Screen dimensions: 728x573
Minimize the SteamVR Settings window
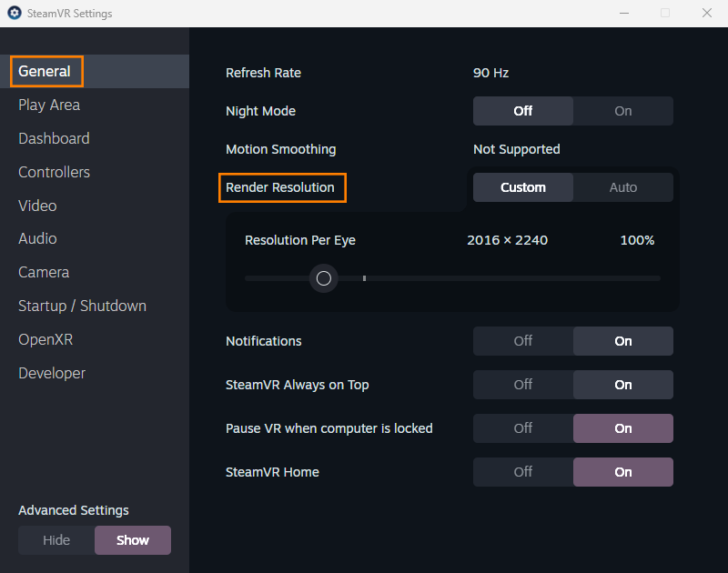tap(624, 14)
